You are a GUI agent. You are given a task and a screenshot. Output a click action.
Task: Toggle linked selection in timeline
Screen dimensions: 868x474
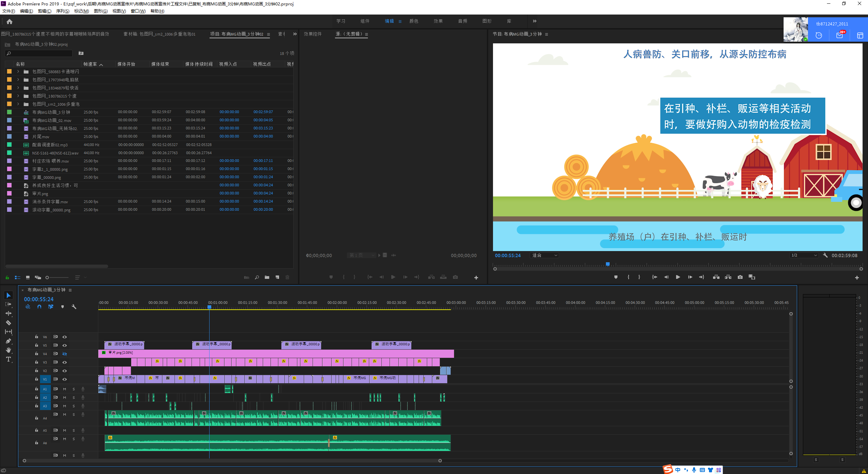pos(51,307)
